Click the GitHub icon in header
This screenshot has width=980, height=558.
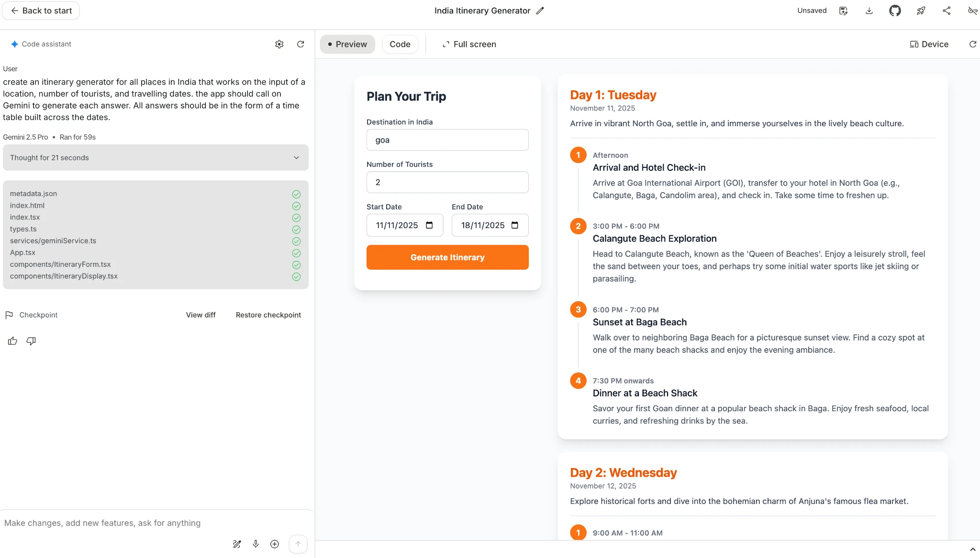click(895, 11)
